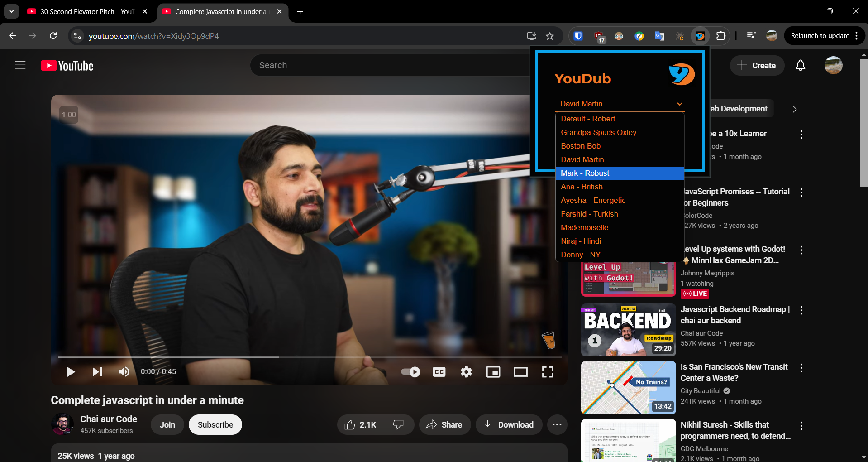Image resolution: width=868 pixels, height=462 pixels.
Task: Open YouTube notifications bell
Action: coord(801,66)
